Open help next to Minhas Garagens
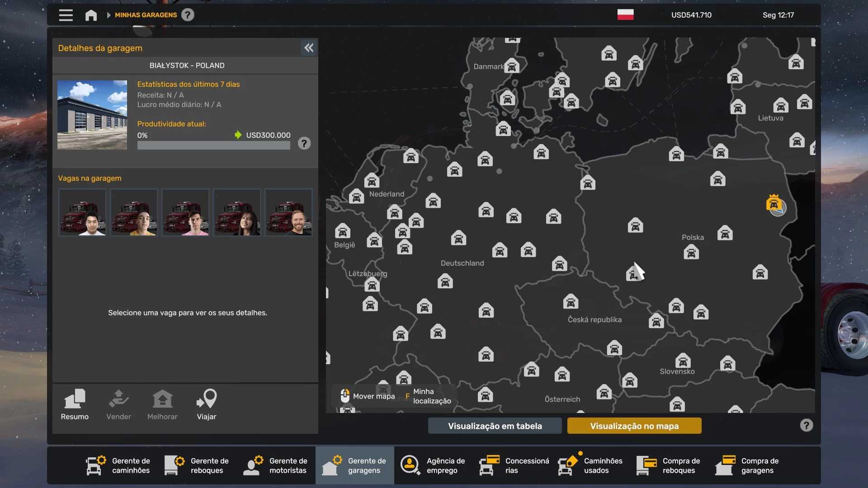The width and height of the screenshot is (868, 488). coord(188,15)
